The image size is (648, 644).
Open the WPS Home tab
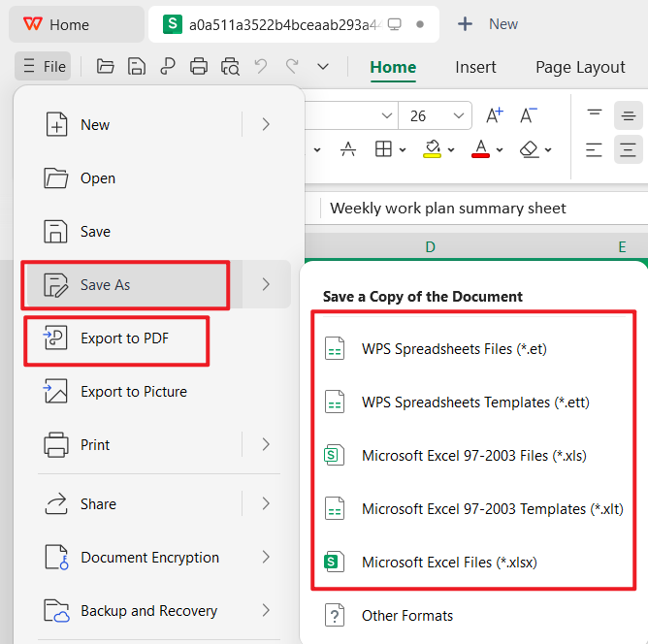point(77,25)
